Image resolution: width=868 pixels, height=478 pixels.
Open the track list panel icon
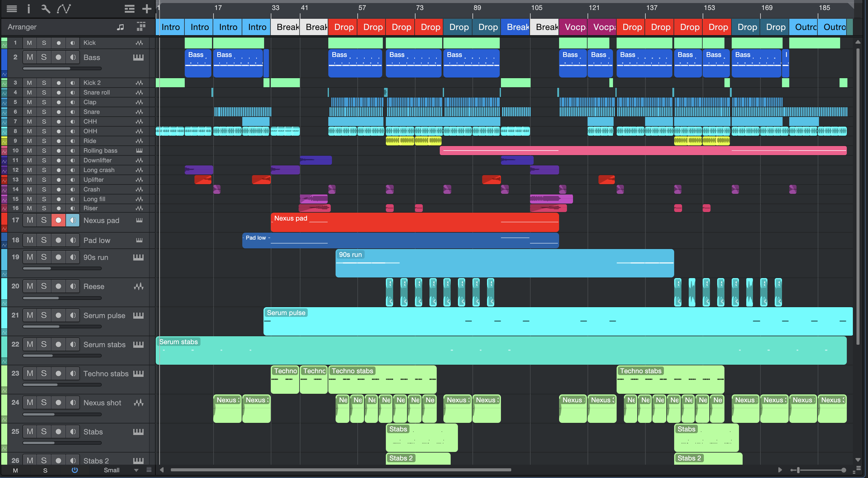(12, 9)
